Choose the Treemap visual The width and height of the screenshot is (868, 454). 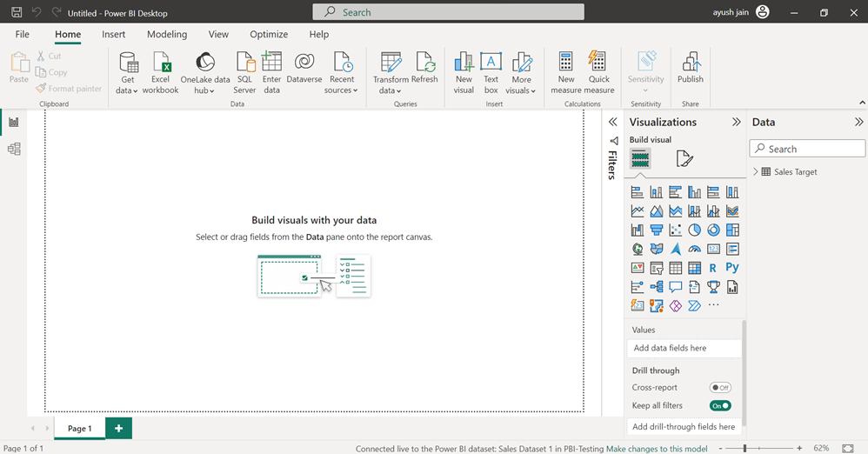732,230
